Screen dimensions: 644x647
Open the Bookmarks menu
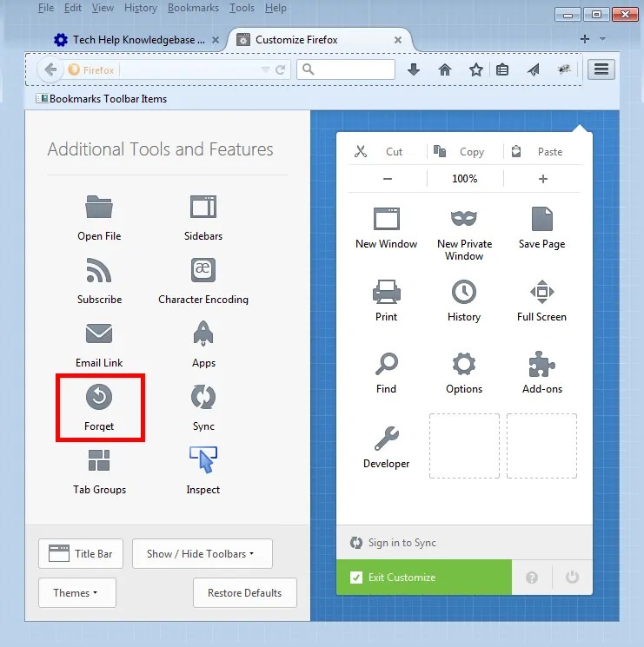pos(193,8)
